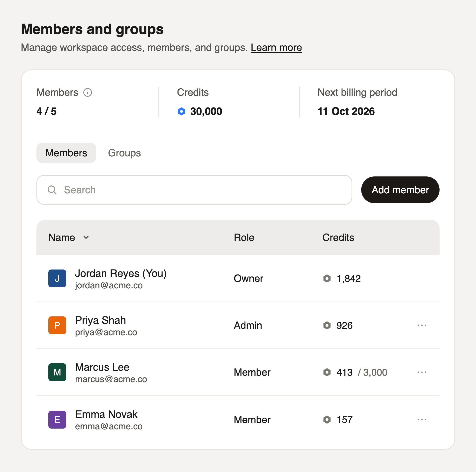Click credit icon in Emma Novak row
The image size is (476, 472).
click(x=327, y=420)
